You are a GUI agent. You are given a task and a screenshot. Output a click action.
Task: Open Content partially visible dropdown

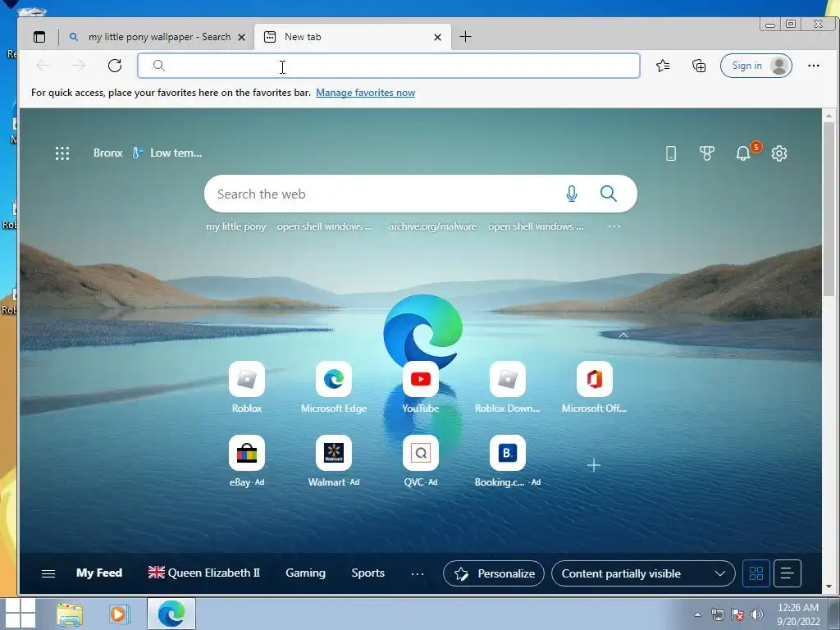pos(643,573)
